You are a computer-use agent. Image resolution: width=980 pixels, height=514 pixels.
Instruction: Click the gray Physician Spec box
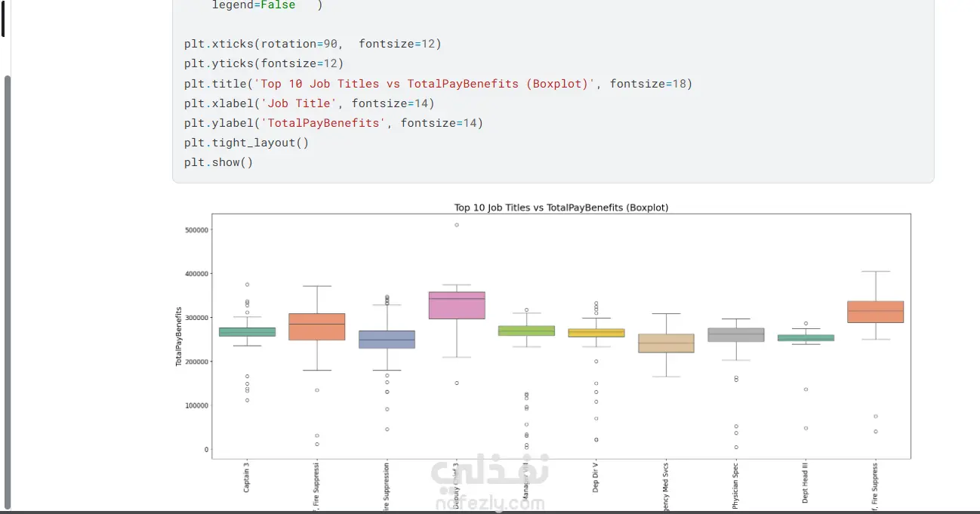pos(735,335)
